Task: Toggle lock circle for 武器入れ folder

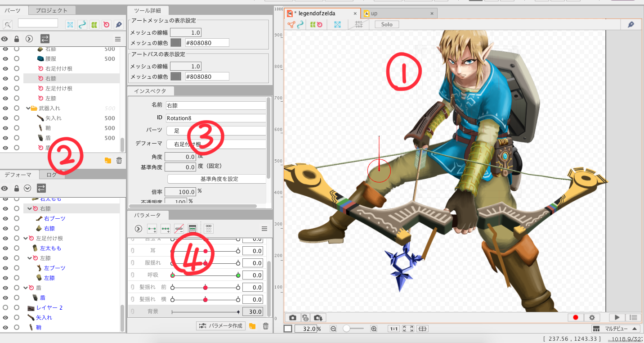Action: point(17,108)
